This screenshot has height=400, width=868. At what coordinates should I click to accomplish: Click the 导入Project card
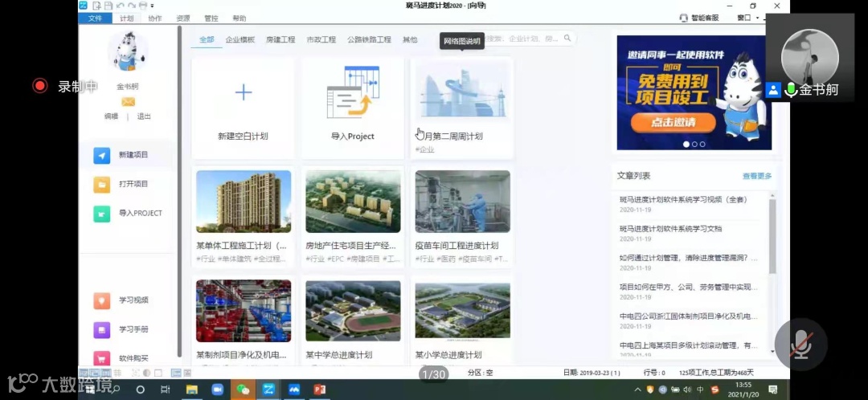353,108
